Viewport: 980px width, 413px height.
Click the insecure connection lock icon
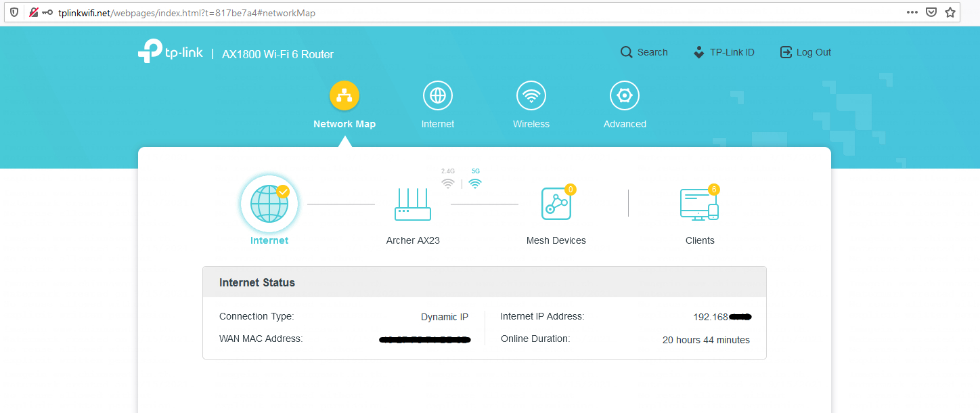(33, 12)
